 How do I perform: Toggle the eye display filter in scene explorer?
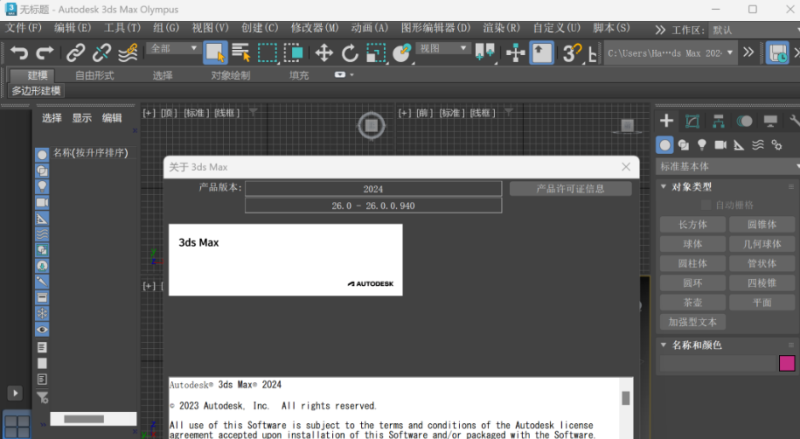pyautogui.click(x=42, y=329)
